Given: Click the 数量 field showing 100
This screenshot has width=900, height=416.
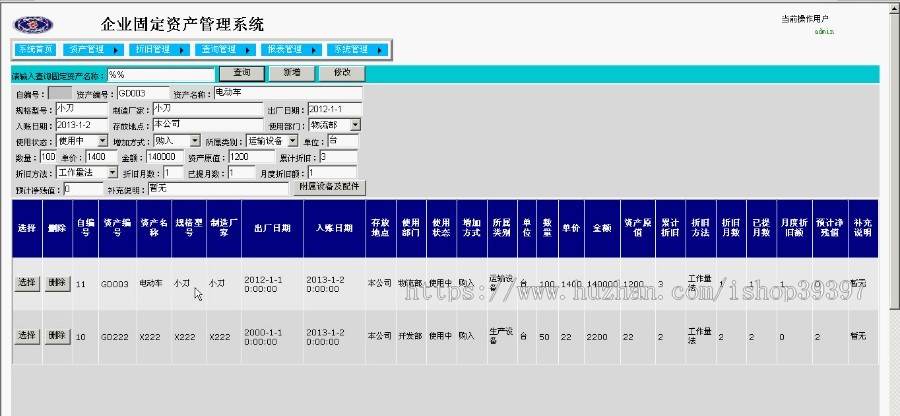Looking at the screenshot, I should tap(48, 156).
